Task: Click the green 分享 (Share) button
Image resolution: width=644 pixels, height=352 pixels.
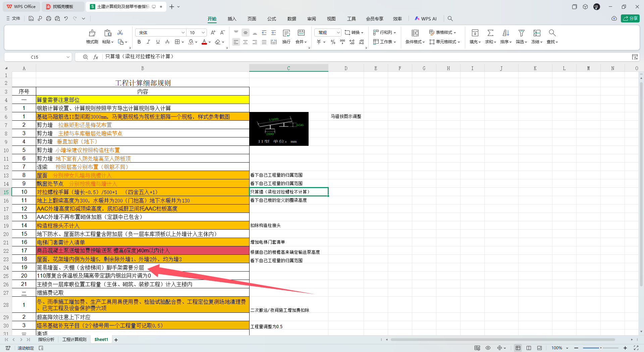Action: pos(630,18)
